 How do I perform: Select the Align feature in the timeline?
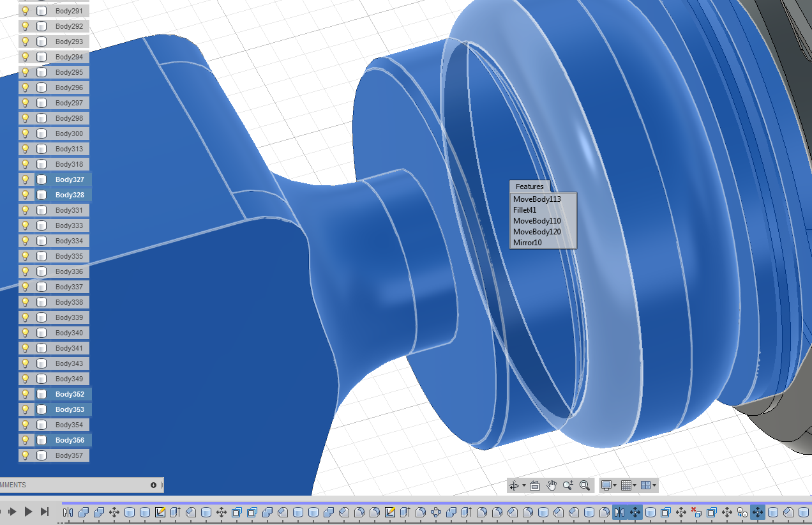click(x=742, y=512)
